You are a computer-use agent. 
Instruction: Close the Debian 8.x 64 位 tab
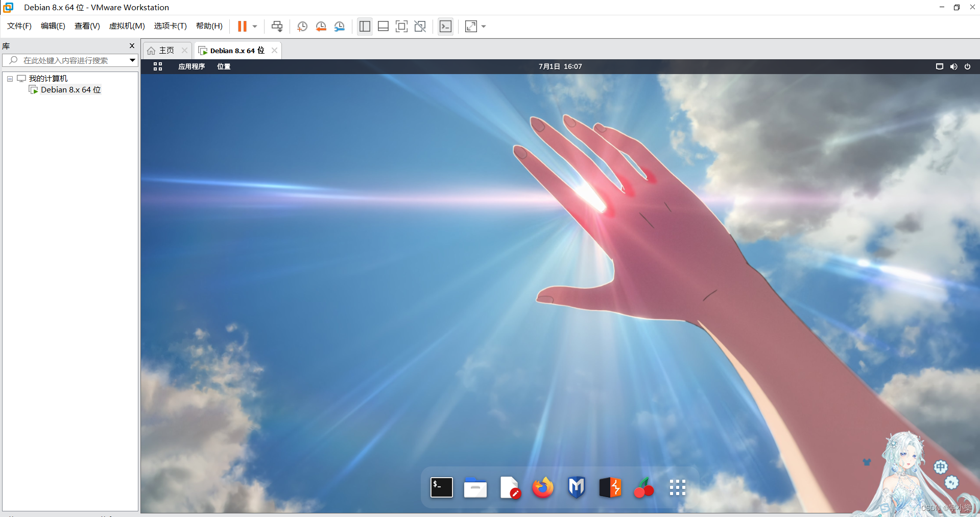tap(275, 50)
